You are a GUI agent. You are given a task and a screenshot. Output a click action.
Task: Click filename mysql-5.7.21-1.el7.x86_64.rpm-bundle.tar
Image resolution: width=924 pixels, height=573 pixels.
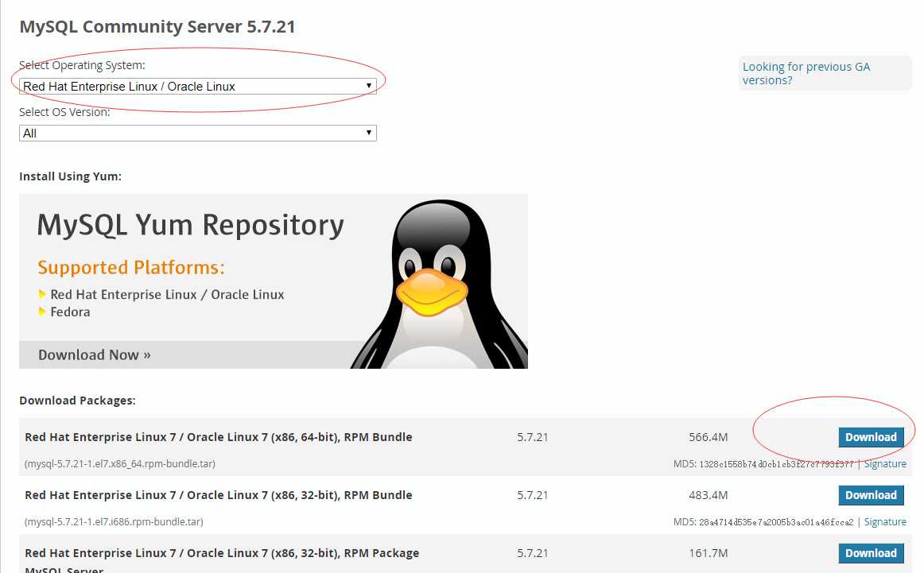click(119, 464)
